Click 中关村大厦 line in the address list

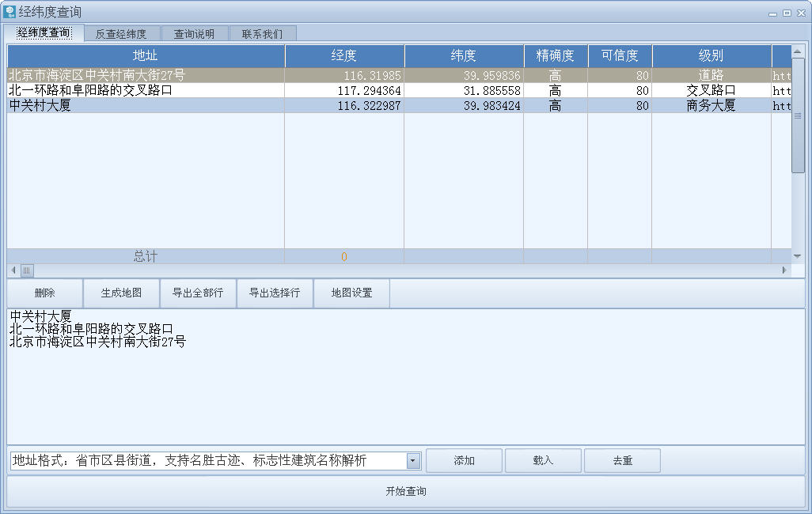click(40, 316)
